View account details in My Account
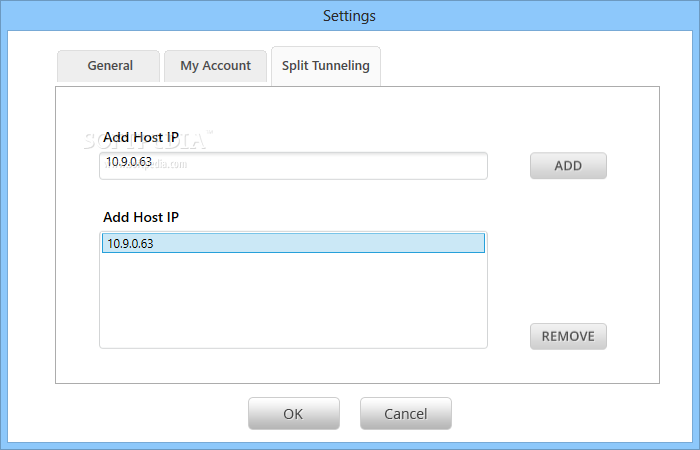700x450 pixels. coord(215,66)
